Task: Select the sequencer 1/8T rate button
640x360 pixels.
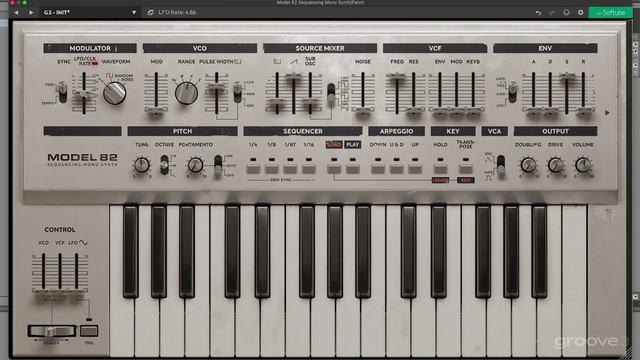Action: [x=290, y=169]
